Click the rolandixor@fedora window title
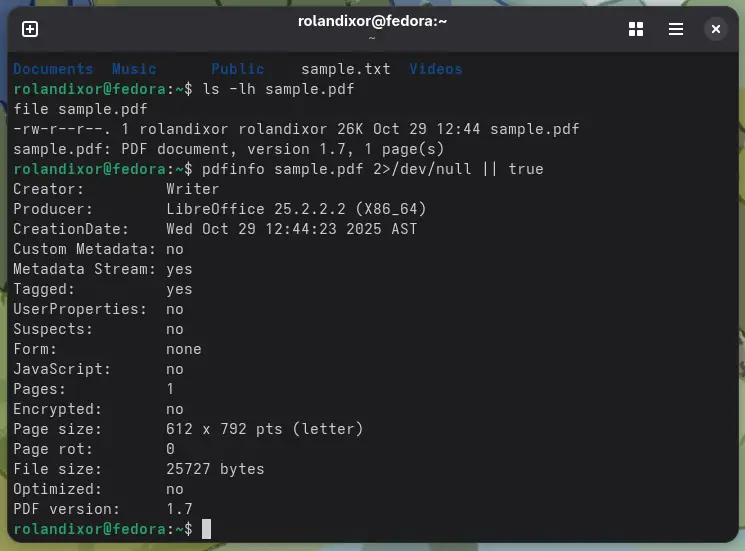This screenshot has height=551, width=745. (x=372, y=21)
